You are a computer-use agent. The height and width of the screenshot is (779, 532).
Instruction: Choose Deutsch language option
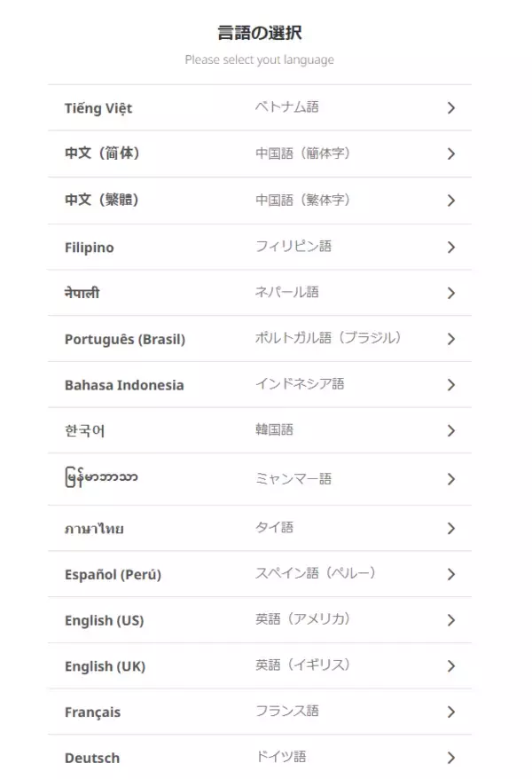tap(92, 759)
